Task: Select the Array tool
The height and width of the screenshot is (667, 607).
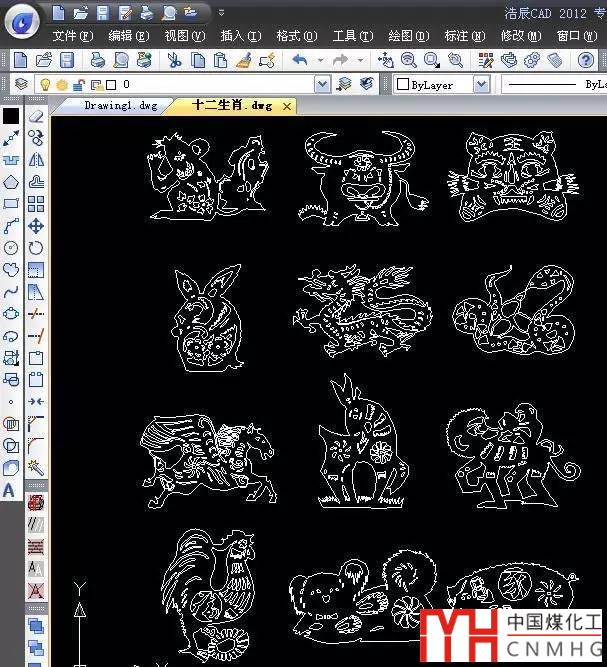Action: [36, 204]
